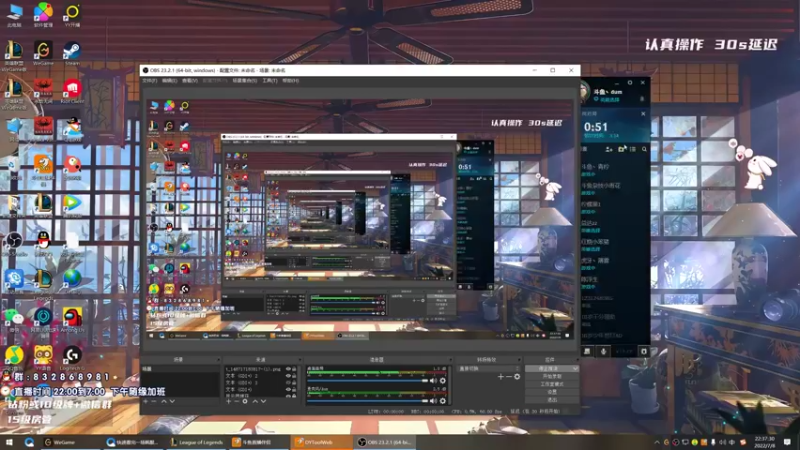Open the 工具(T) menu in OBS
This screenshot has width=800, height=450.
click(270, 81)
